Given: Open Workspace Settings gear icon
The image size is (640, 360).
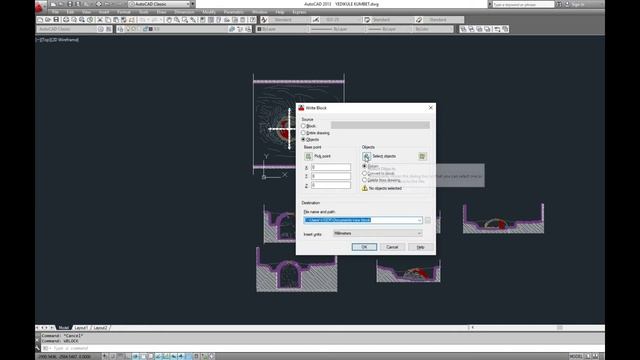Looking at the screenshot, I should (101, 29).
